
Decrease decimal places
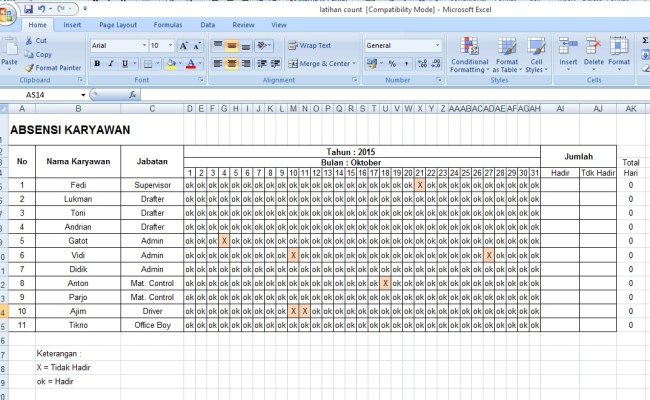pos(436,63)
